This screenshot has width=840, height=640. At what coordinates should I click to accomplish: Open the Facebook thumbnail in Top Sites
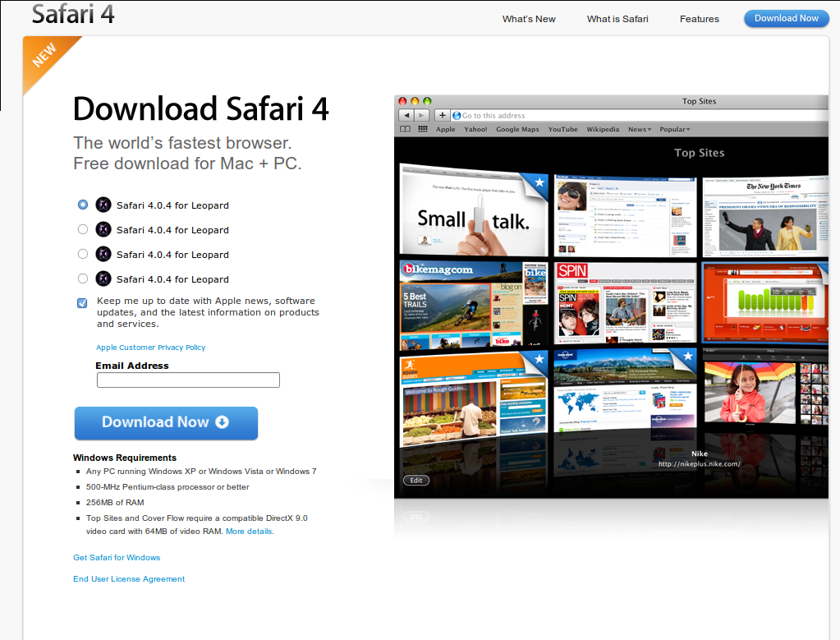pyautogui.click(x=625, y=215)
